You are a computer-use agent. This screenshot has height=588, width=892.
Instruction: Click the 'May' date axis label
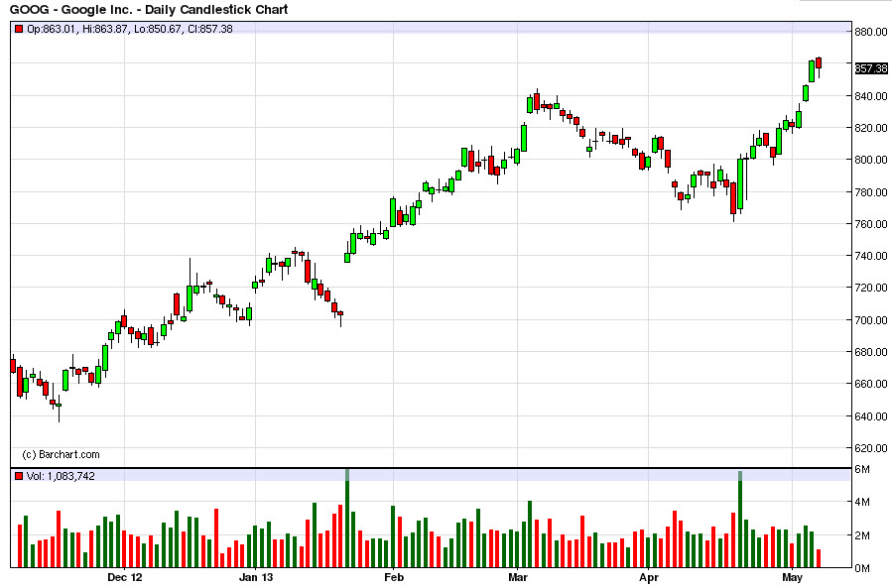(x=793, y=578)
